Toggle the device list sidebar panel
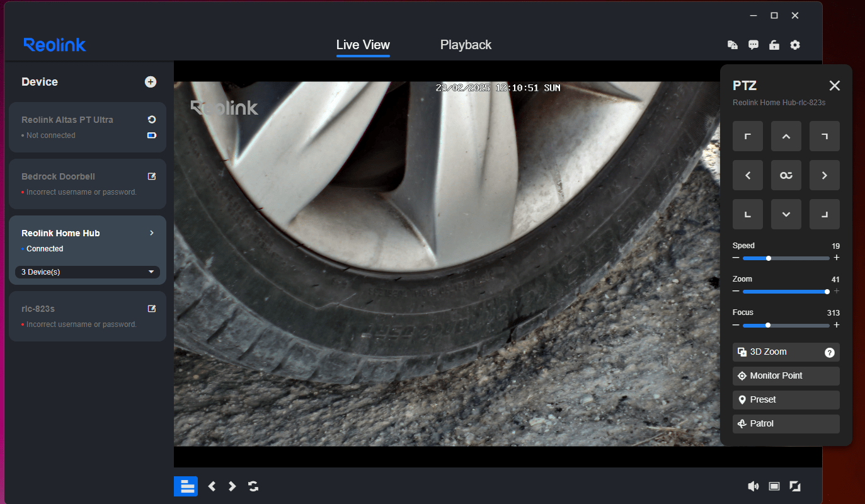The width and height of the screenshot is (865, 504). click(186, 486)
